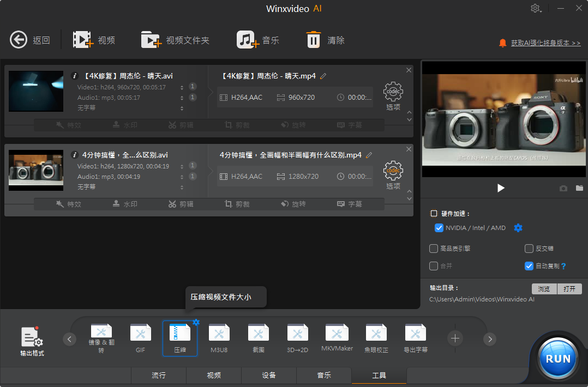Click the add video icon
The height and width of the screenshot is (387, 588).
point(83,40)
